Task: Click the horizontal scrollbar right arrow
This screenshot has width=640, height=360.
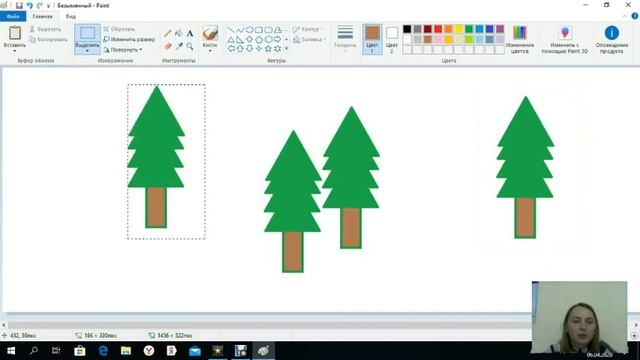Action: (x=636, y=325)
